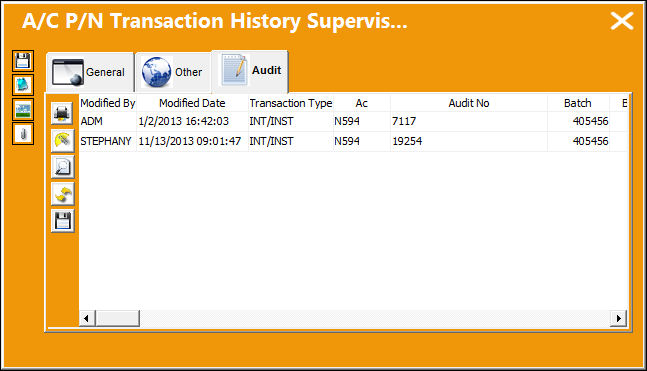Screen dimensions: 647x371
Task: Sort by Modified By column header
Action: [x=108, y=103]
